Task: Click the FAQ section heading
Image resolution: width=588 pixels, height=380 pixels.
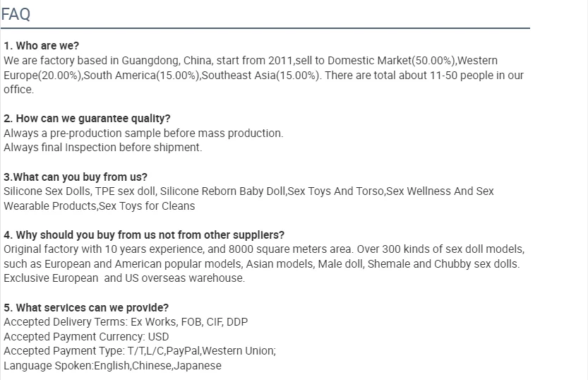Action: pos(16,13)
